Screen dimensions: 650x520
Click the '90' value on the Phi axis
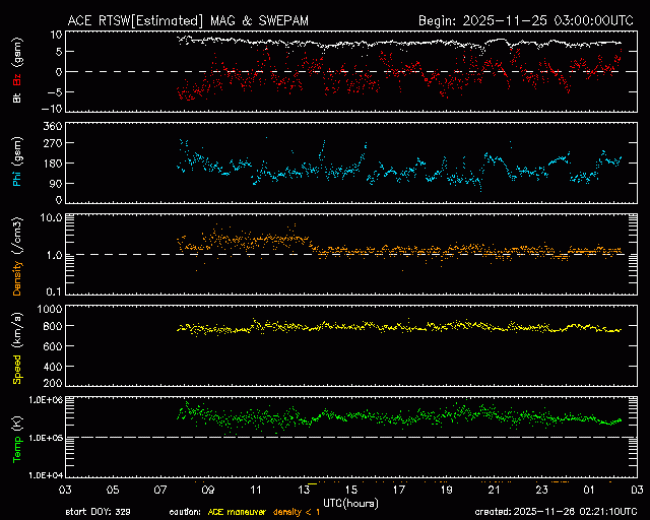tap(55, 184)
